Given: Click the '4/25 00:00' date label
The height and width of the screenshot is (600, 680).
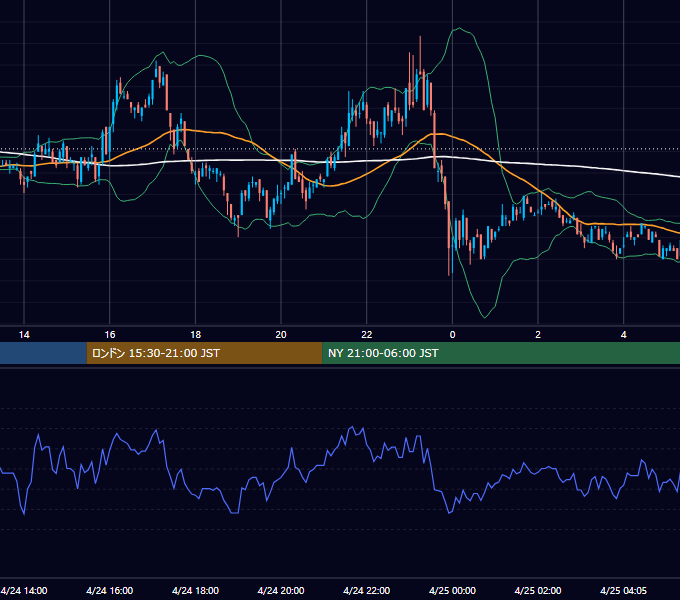Looking at the screenshot, I should [452, 590].
